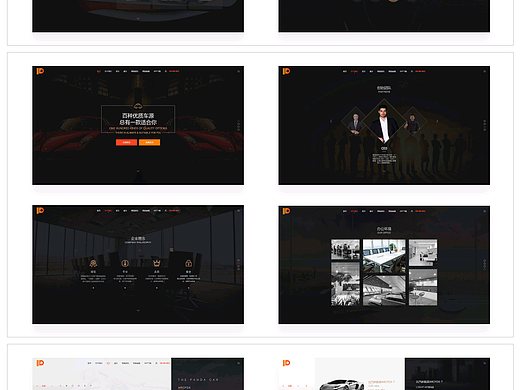This screenshot has width=520, height=390.
Task: Click the logo on the bottom-left light page
Action: click(40, 363)
